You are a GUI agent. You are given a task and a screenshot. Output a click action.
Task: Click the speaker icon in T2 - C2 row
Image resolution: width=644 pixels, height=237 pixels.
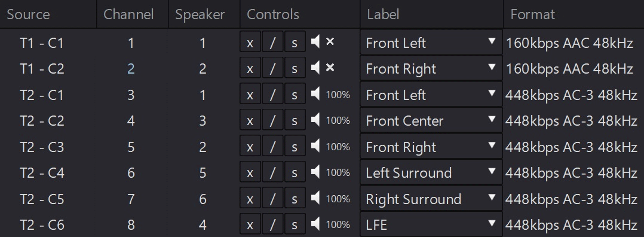[x=315, y=120]
